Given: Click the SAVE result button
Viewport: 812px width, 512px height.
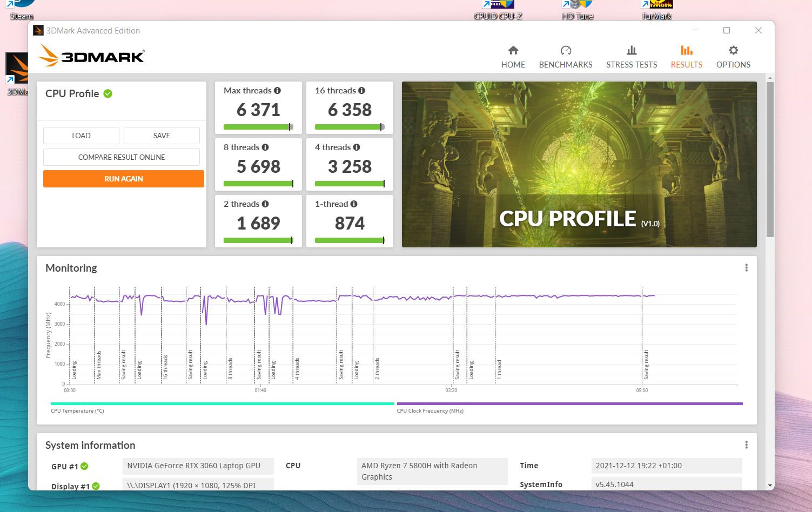Looking at the screenshot, I should pyautogui.click(x=162, y=136).
